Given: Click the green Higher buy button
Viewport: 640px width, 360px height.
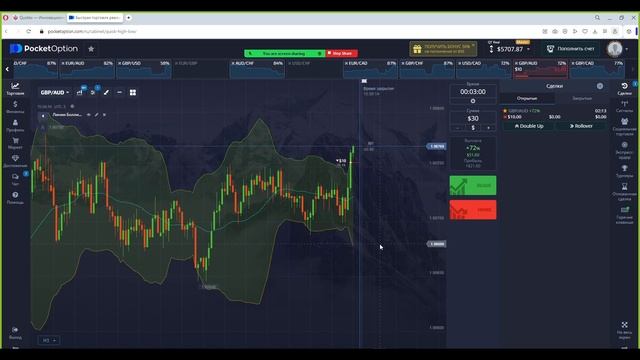Looking at the screenshot, I should [473, 185].
